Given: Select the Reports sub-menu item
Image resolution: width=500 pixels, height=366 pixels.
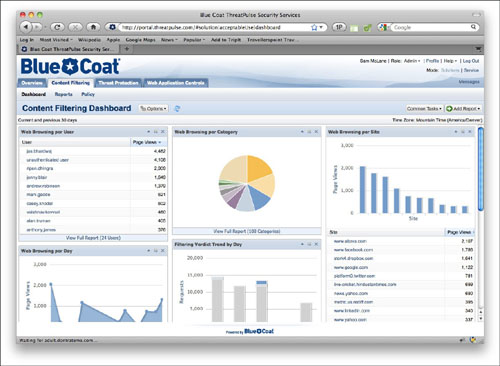Looking at the screenshot, I should click(x=64, y=94).
